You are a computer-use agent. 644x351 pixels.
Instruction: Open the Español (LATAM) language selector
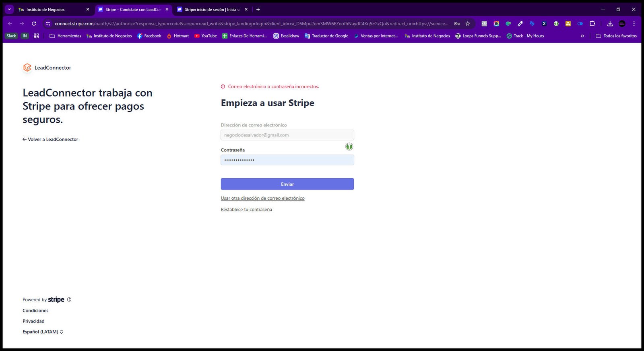[x=43, y=332]
